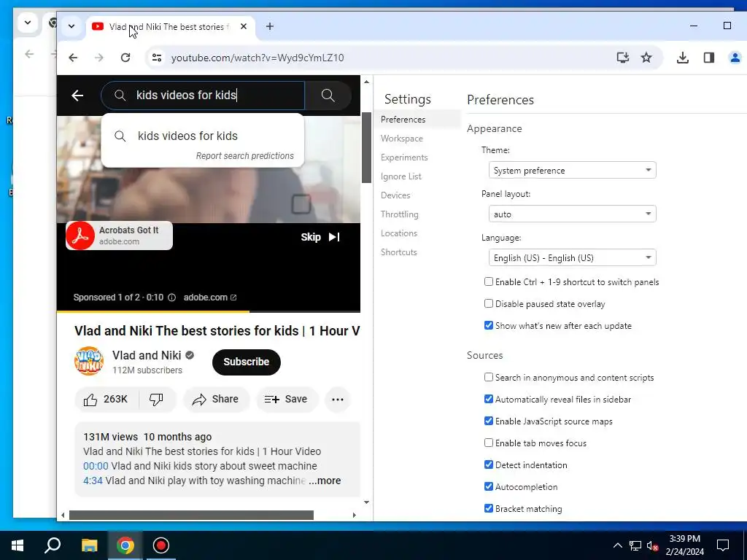Check Search in anonymous and content scripts
Viewport: 747px width, 560px height.
488,377
